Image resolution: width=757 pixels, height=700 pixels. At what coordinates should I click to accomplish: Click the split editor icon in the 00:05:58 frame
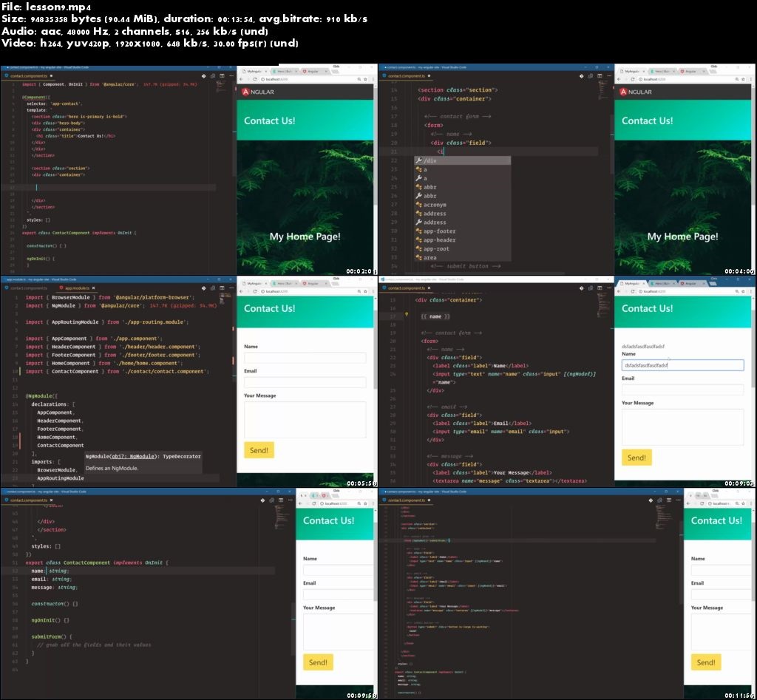click(x=222, y=288)
